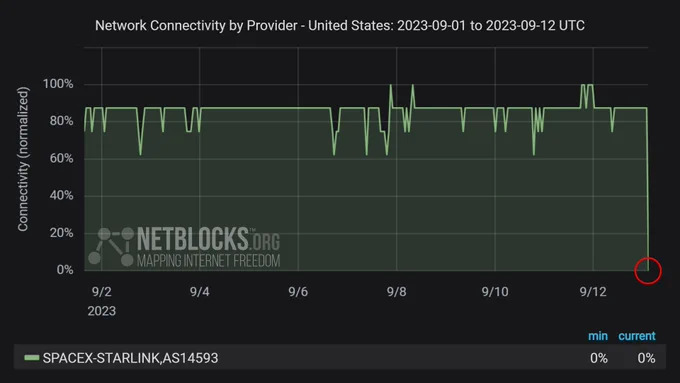Click the 60% y-axis tick label
This screenshot has height=383, width=680.
(x=61, y=158)
